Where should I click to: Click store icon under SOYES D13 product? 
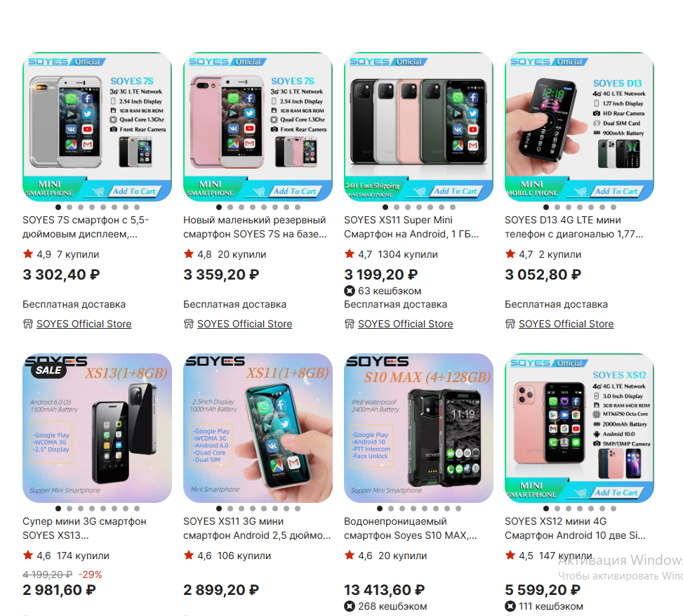pyautogui.click(x=510, y=324)
